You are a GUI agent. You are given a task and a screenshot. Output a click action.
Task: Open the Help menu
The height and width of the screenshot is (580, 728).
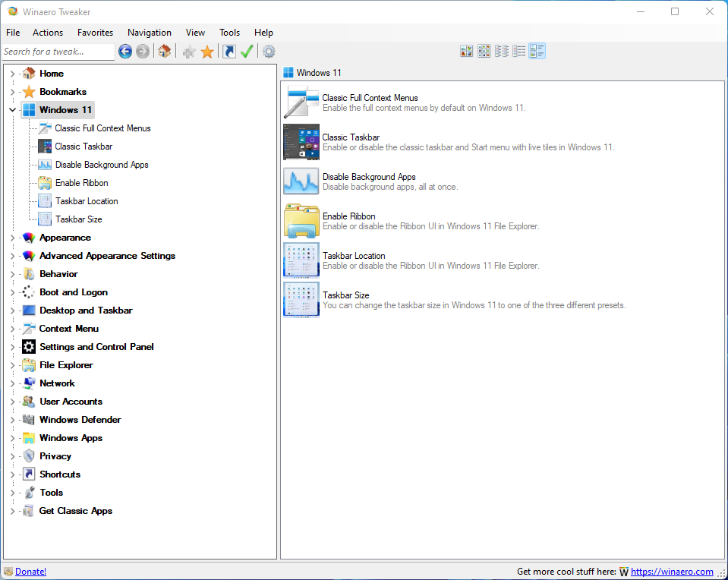263,33
